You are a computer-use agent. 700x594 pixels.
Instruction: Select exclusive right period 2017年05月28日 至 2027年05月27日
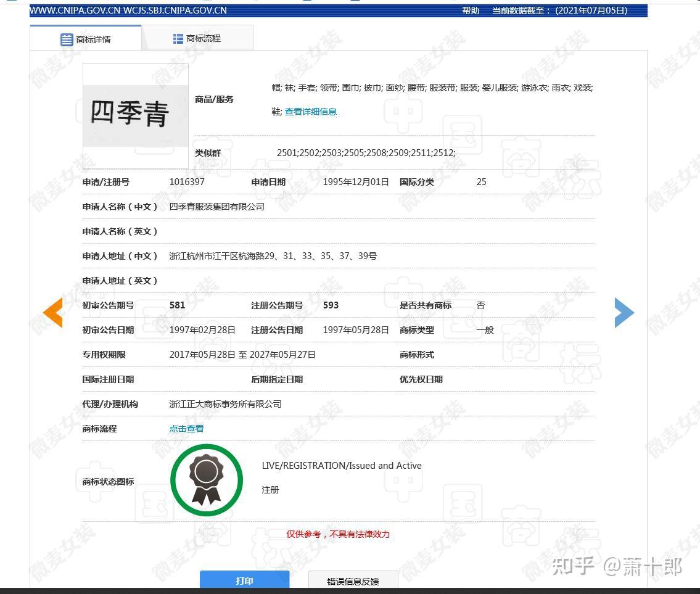pos(242,355)
